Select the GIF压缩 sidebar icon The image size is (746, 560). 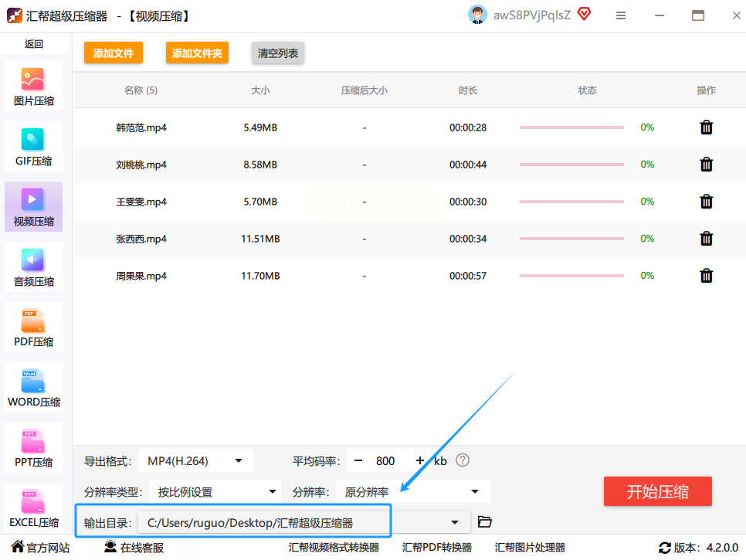point(33,146)
